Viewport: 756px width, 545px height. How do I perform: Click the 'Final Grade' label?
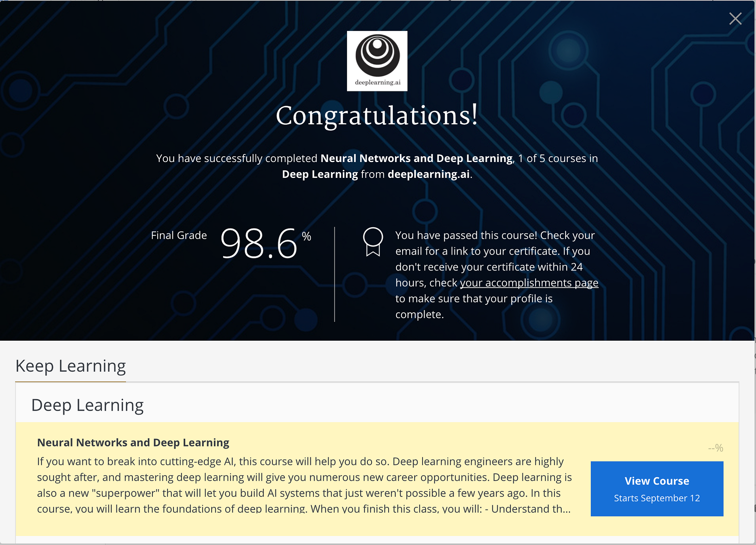[x=179, y=235]
